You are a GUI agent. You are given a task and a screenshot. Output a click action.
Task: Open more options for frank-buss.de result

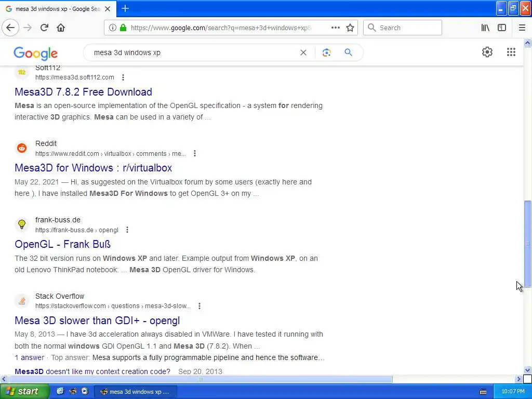pyautogui.click(x=127, y=230)
